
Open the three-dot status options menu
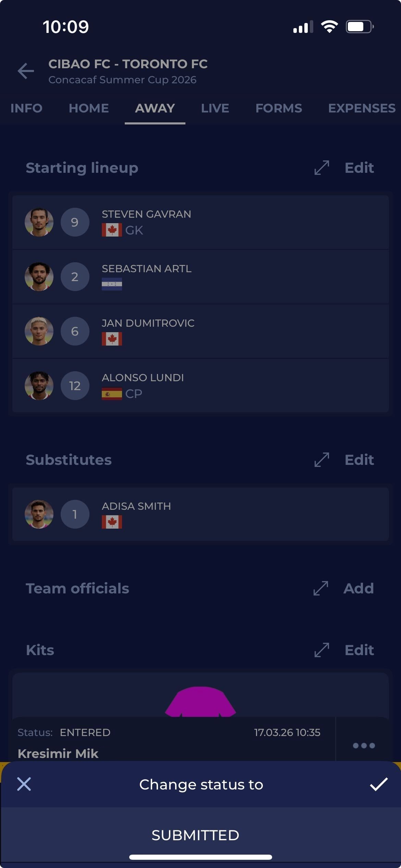coord(364,745)
